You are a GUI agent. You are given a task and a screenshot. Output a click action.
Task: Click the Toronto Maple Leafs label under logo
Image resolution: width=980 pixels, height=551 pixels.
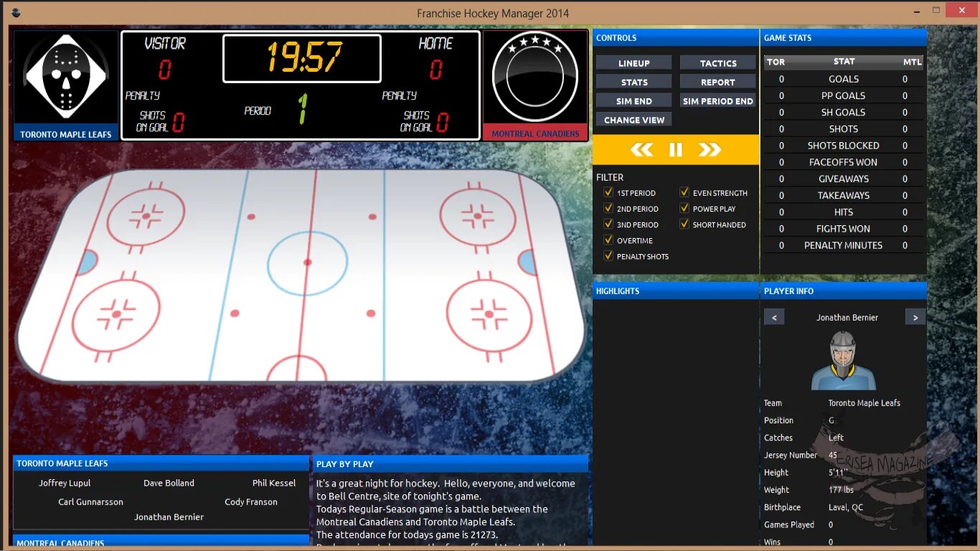66,134
